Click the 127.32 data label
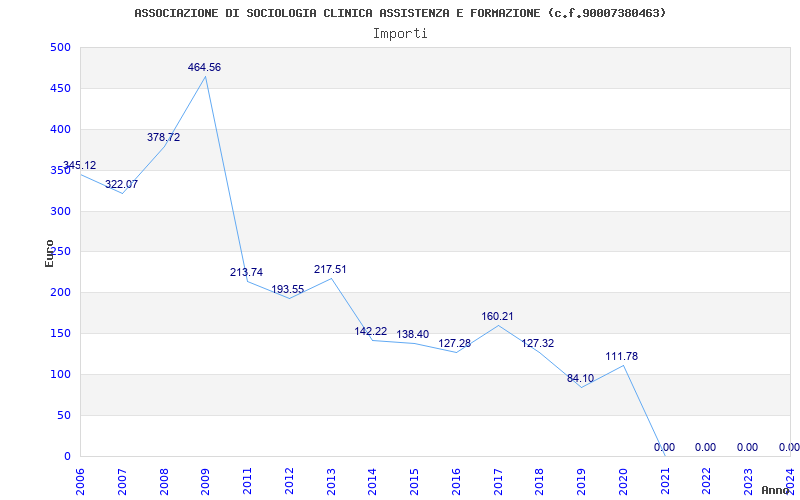This screenshot has width=800, height=500. pos(538,343)
